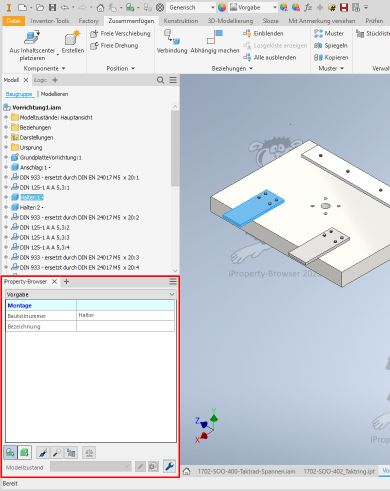Open the 1702-SOO-400-Taktrad-Spanner.iam document tab
This screenshot has width=390, height=491.
tap(246, 471)
